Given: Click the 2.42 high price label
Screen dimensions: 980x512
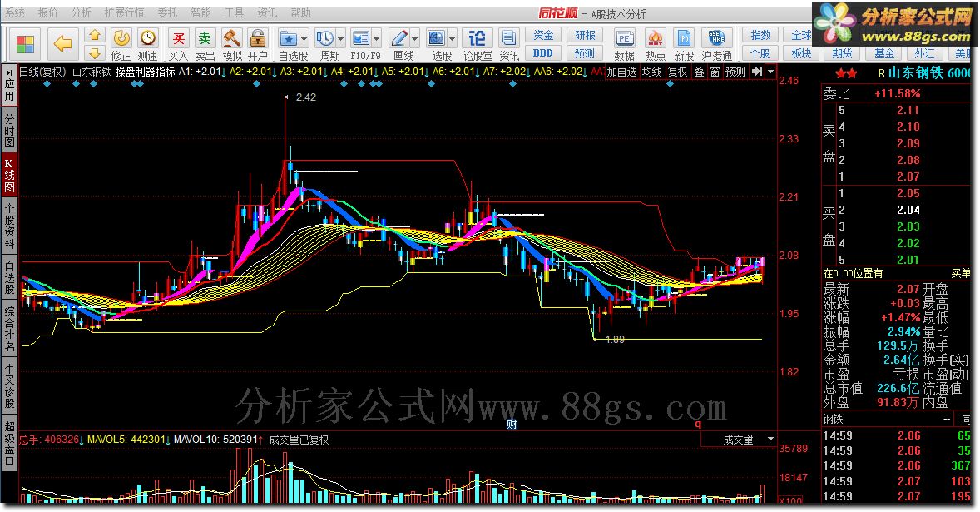Looking at the screenshot, I should [305, 97].
